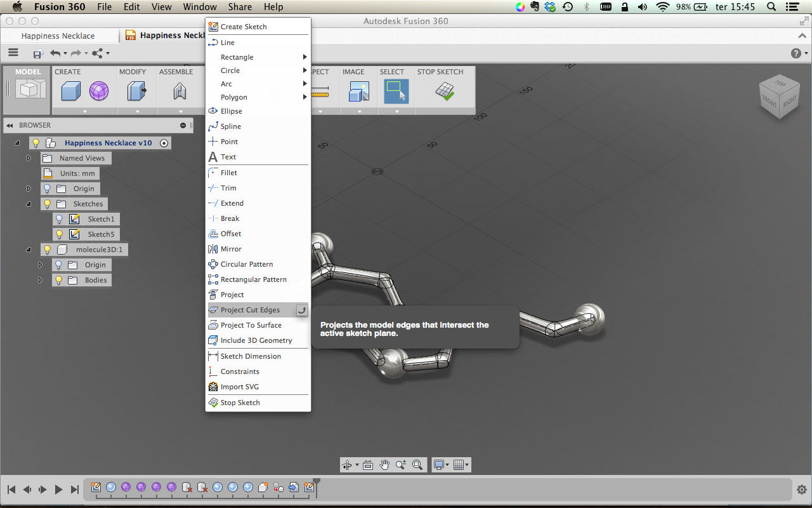The height and width of the screenshot is (508, 812).
Task: Switch to the inactive Happiness Necklace tab
Action: (x=58, y=36)
